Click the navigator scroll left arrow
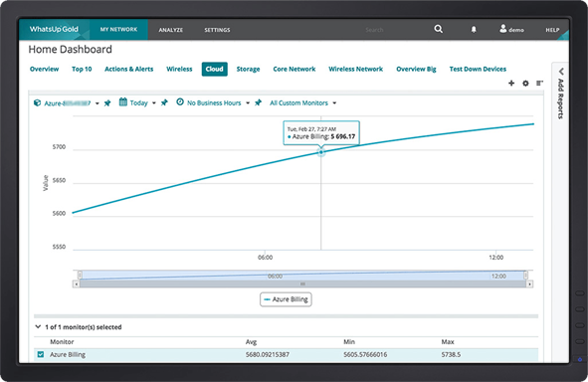Screen dimensions: 588x382 (x=77, y=285)
